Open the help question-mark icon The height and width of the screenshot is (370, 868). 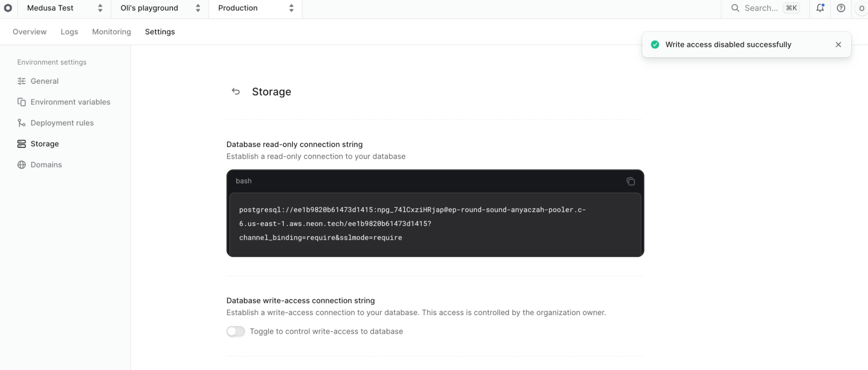[x=841, y=8]
